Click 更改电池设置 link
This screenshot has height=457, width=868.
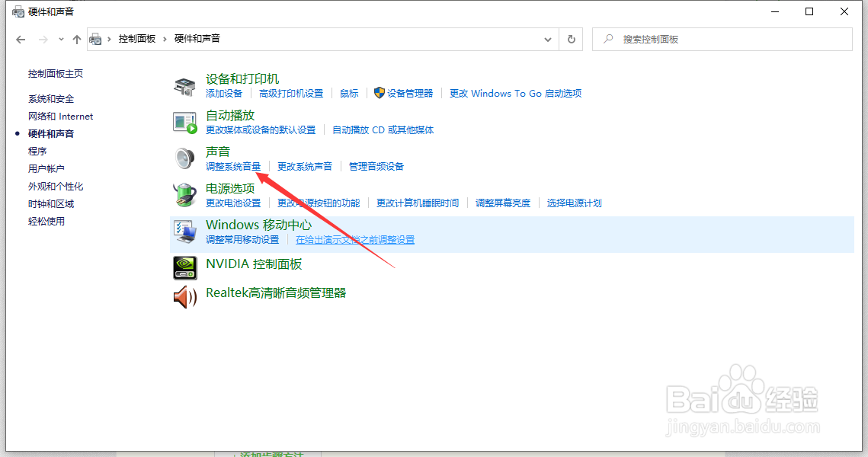pyautogui.click(x=233, y=203)
